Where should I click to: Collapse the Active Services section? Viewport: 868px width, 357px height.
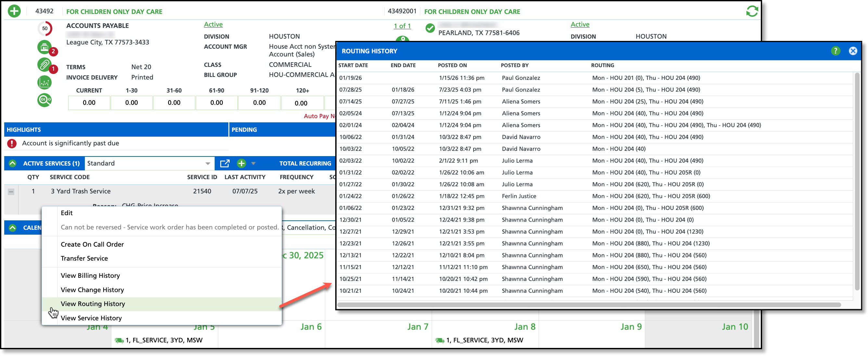coord(12,164)
